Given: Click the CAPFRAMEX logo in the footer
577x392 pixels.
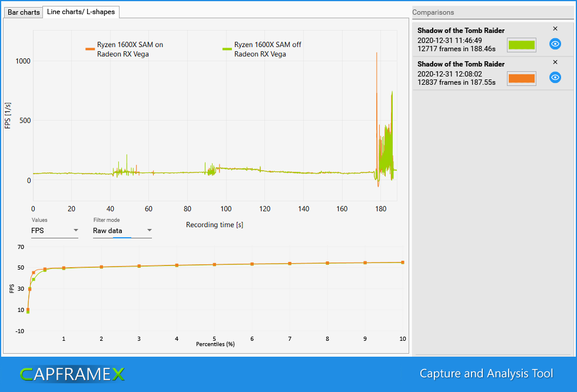Looking at the screenshot, I should 71,374.
